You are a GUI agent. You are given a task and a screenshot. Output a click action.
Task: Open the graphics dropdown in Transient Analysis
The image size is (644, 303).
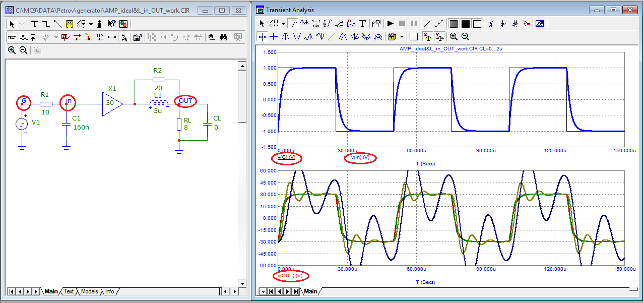(283, 24)
